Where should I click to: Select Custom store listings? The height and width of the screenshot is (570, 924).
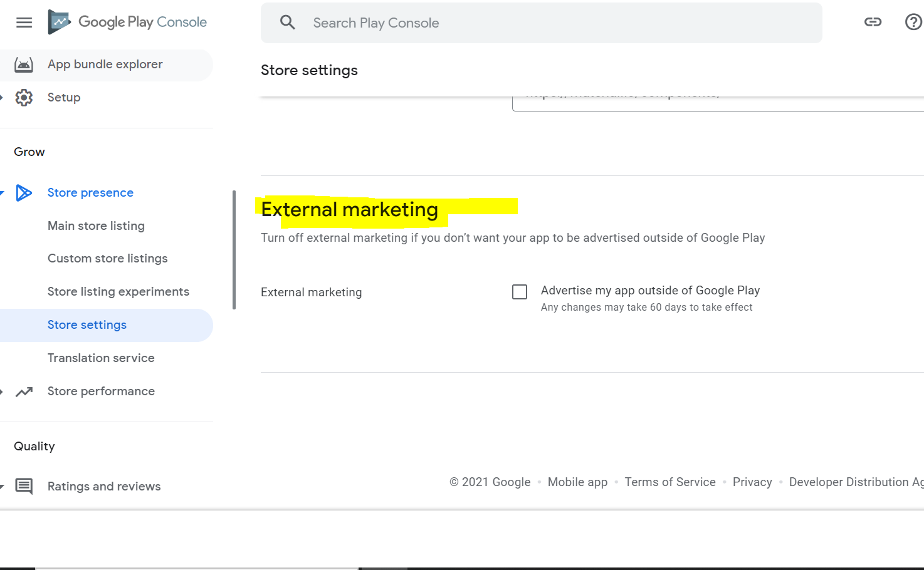107,259
